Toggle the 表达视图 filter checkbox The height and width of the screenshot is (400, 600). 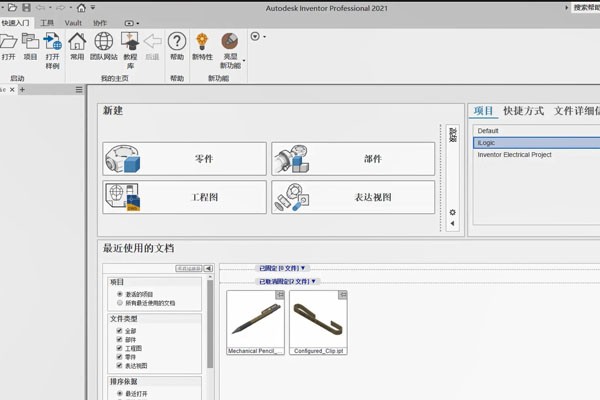point(119,366)
